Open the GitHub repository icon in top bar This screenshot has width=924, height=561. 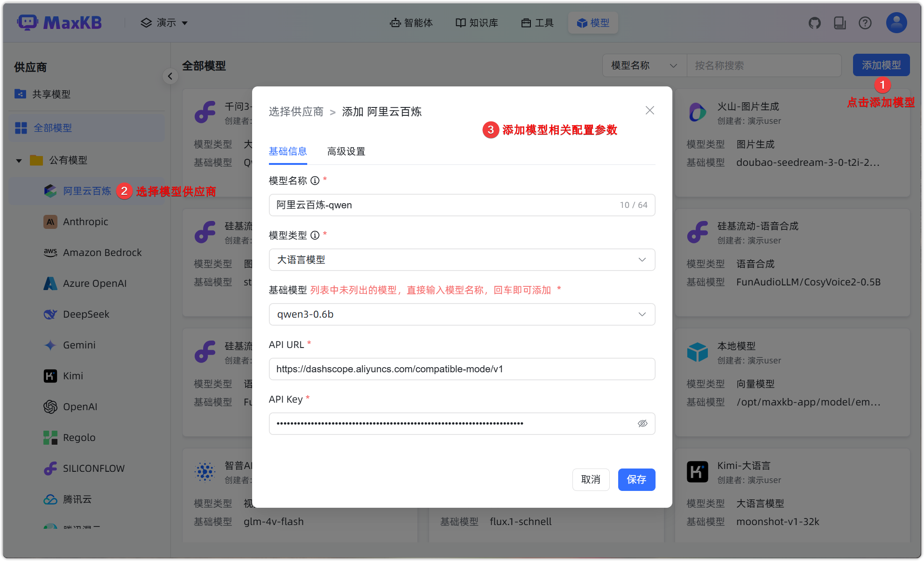pos(814,22)
